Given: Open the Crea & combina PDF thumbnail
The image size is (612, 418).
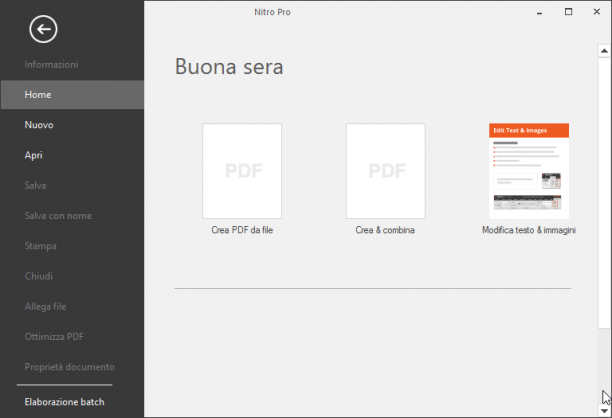Looking at the screenshot, I should (386, 171).
